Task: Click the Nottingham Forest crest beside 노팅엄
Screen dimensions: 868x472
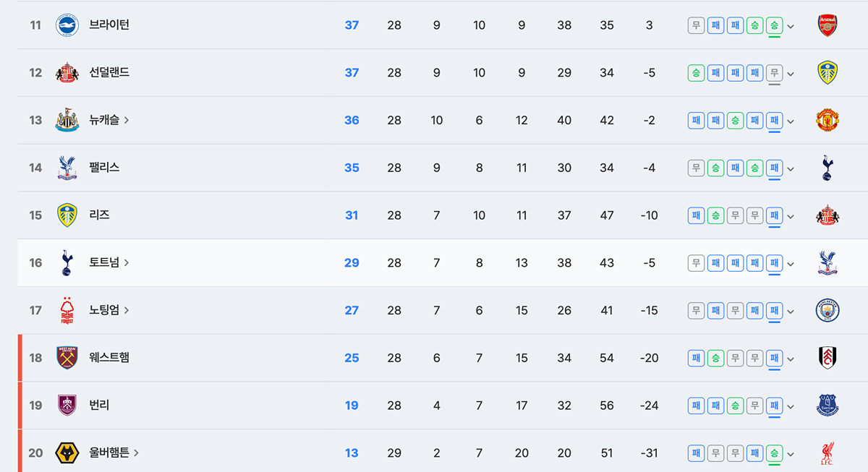Action: [67, 310]
